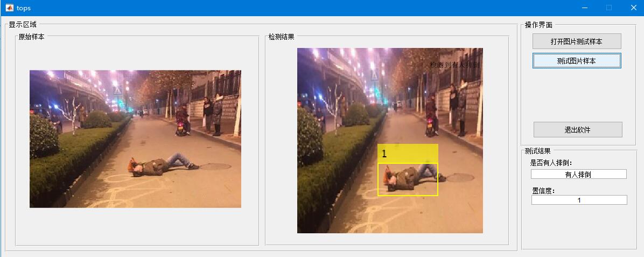The width and height of the screenshot is (644, 257).
Task: Click the 检测结果 panel title
Action: coord(281,37)
